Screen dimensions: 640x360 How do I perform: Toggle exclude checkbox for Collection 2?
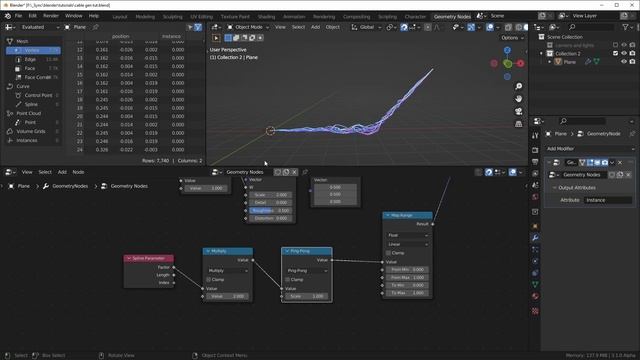tap(616, 53)
